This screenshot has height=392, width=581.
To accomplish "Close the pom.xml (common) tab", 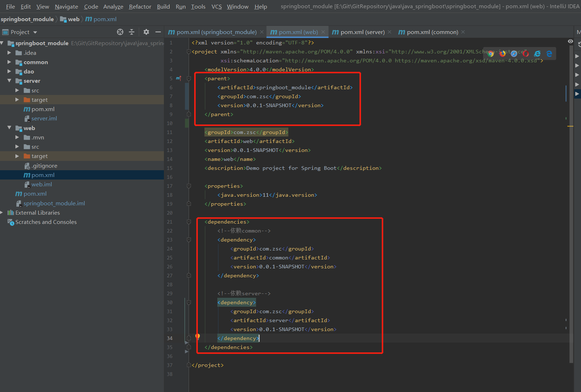I will point(463,32).
